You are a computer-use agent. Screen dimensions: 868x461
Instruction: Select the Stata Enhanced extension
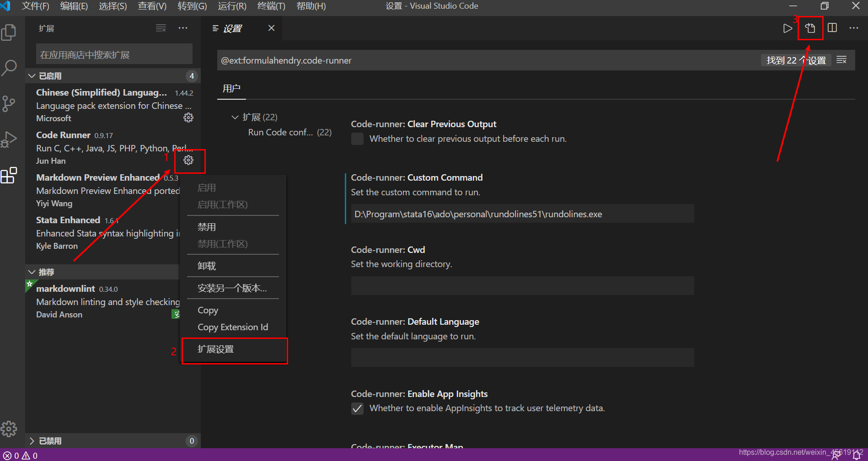click(103, 233)
